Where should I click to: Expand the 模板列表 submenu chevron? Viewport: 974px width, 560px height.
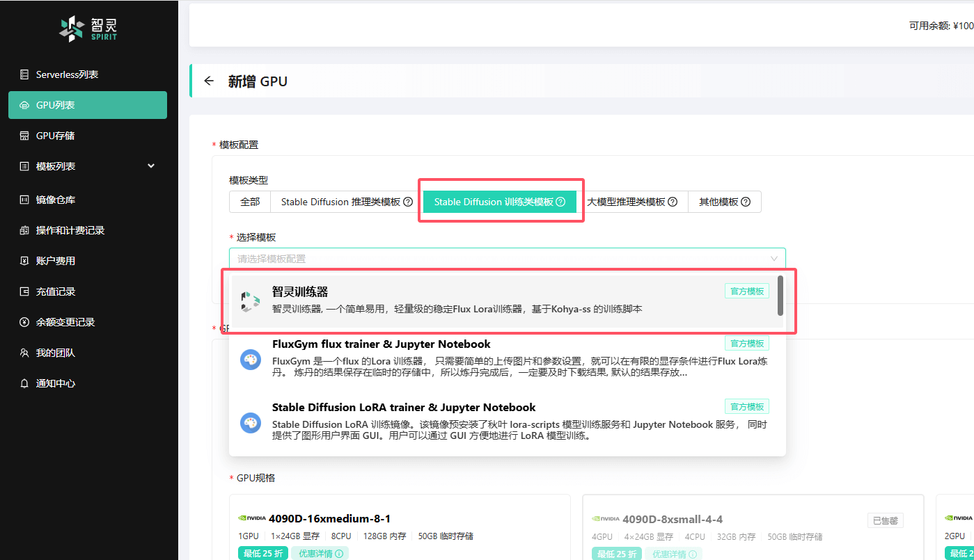(151, 166)
